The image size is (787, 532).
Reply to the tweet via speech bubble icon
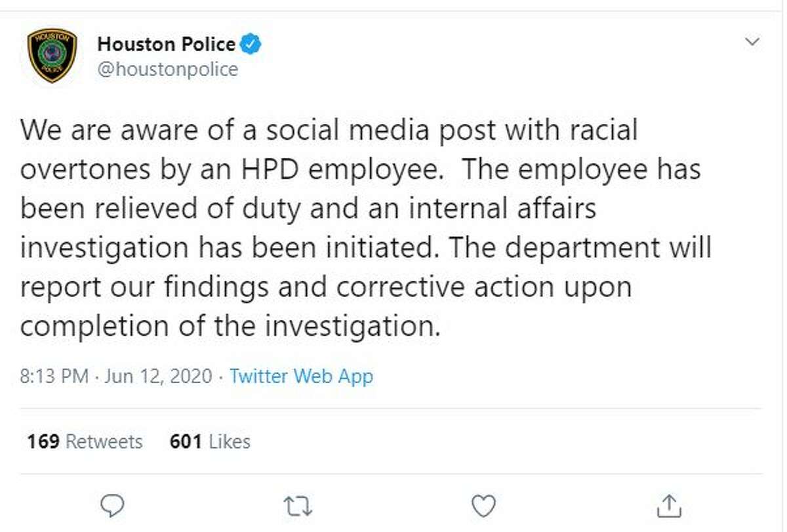113,506
